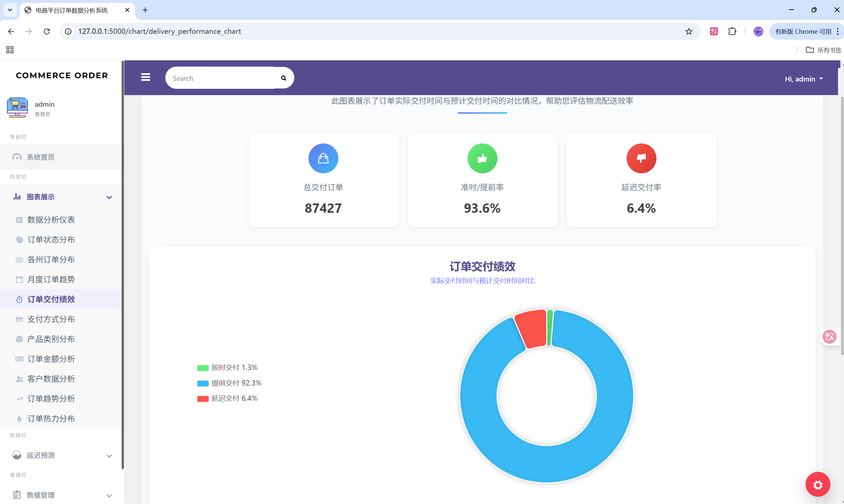The image size is (844, 504).
Task: Toggle 按时交付 legend item
Action: pyautogui.click(x=227, y=367)
